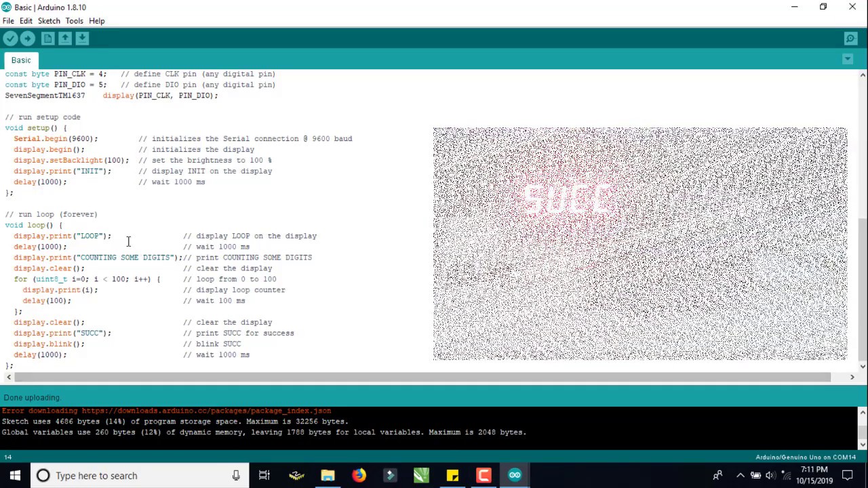Click the Arduino icon on the taskbar
This screenshot has height=488, width=868.
tap(515, 476)
